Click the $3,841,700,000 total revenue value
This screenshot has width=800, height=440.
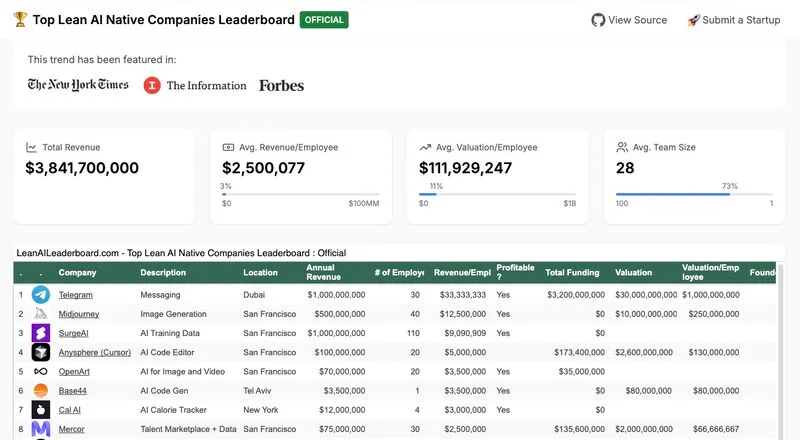pos(82,168)
